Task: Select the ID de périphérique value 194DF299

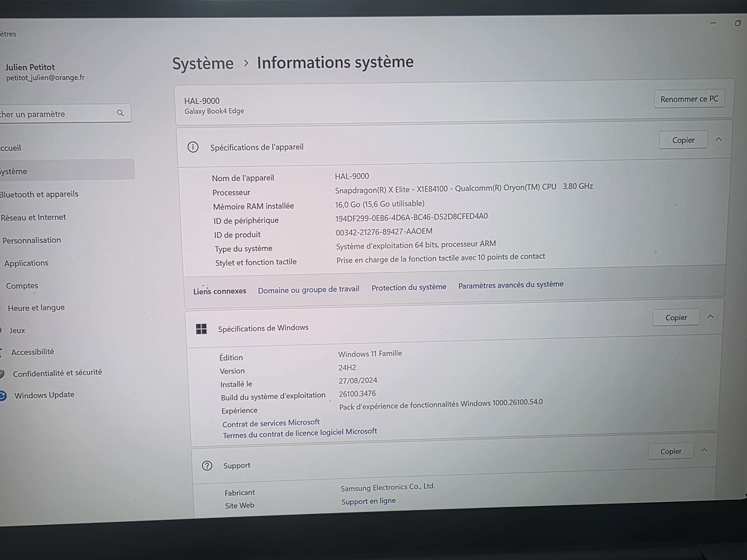Action: [x=411, y=217]
